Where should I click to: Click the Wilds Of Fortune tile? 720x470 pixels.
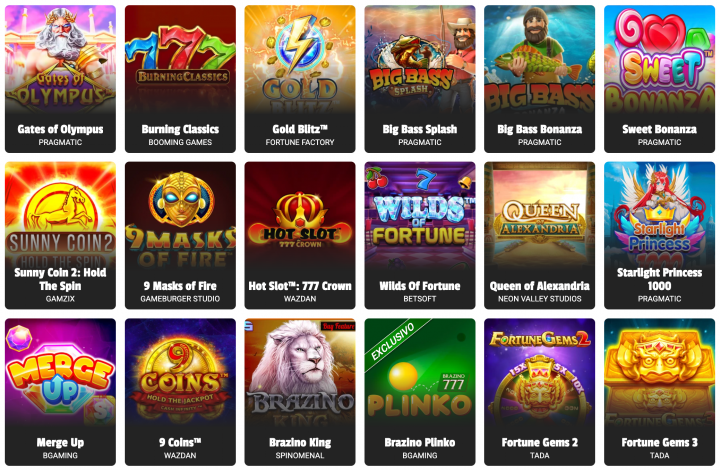(420, 235)
